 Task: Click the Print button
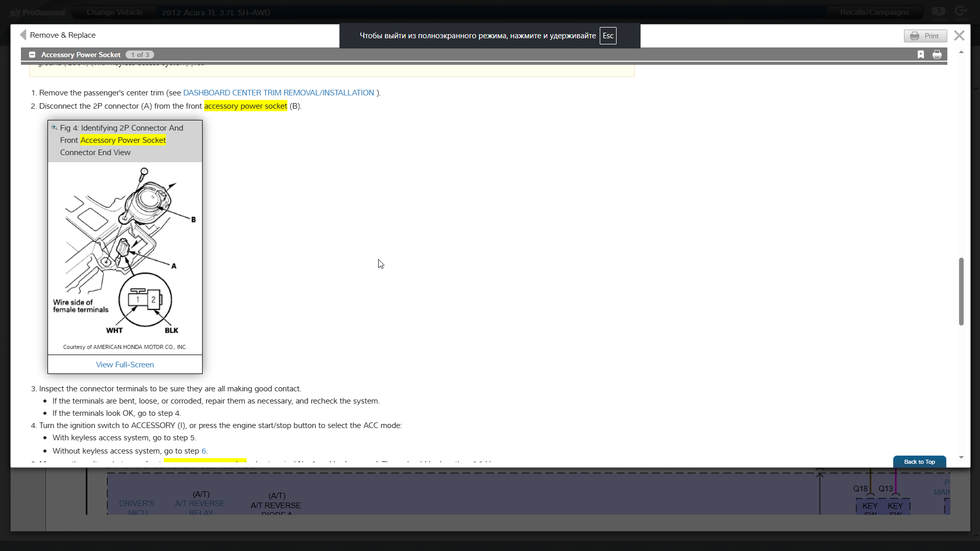coord(925,36)
